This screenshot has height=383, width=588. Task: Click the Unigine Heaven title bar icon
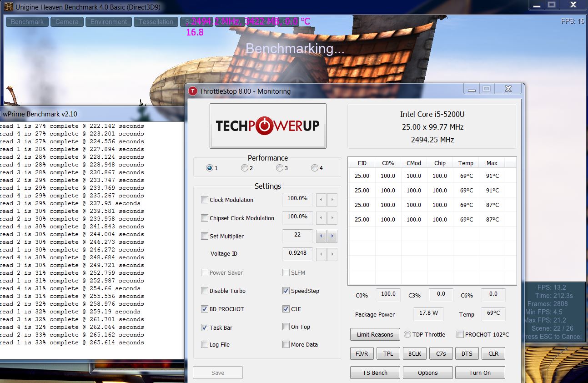click(x=8, y=7)
